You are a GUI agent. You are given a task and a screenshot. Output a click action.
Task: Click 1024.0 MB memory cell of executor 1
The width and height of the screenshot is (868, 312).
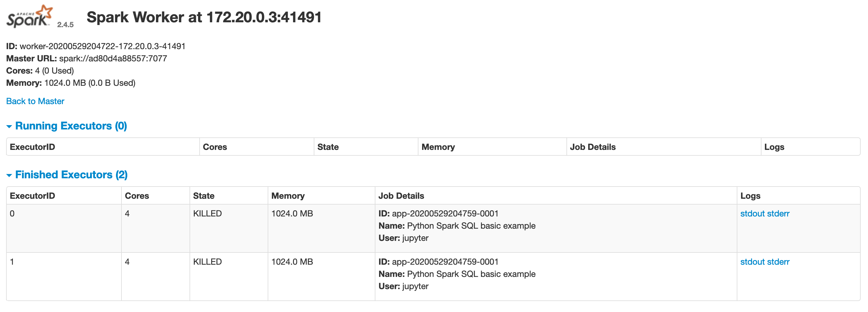pyautogui.click(x=292, y=262)
